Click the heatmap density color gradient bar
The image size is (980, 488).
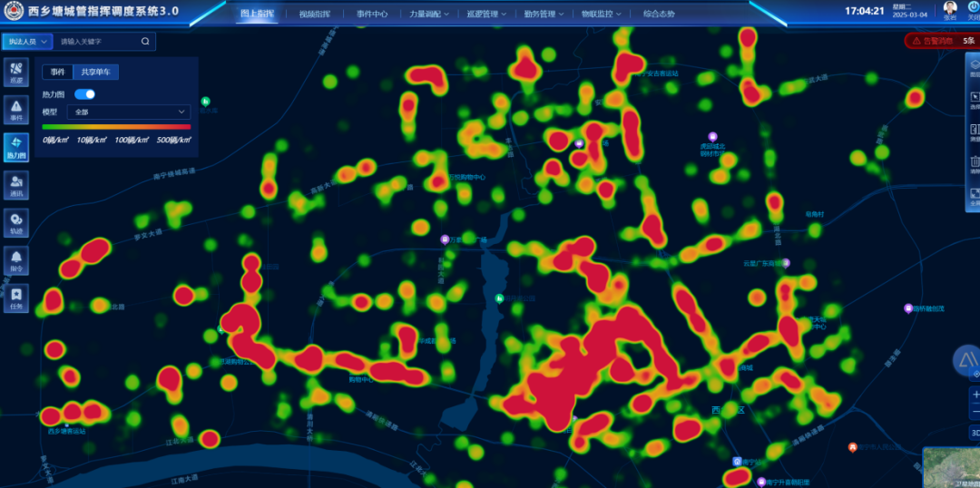pos(116,126)
